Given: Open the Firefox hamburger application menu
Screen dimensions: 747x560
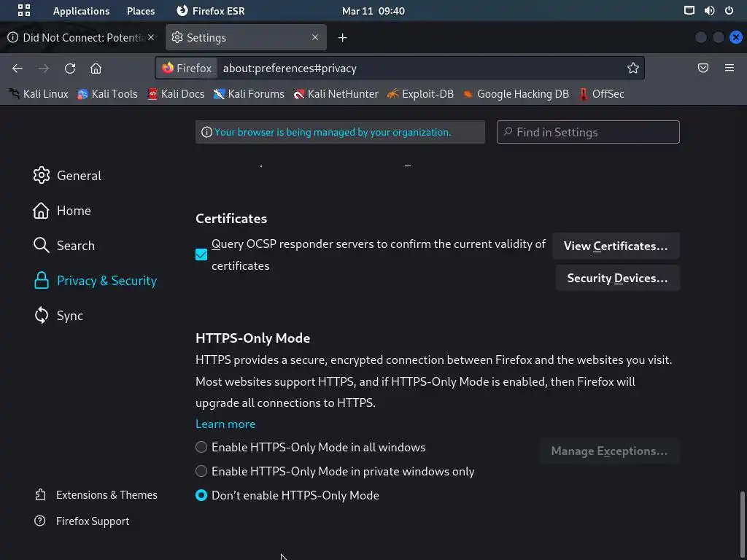Looking at the screenshot, I should (x=729, y=68).
